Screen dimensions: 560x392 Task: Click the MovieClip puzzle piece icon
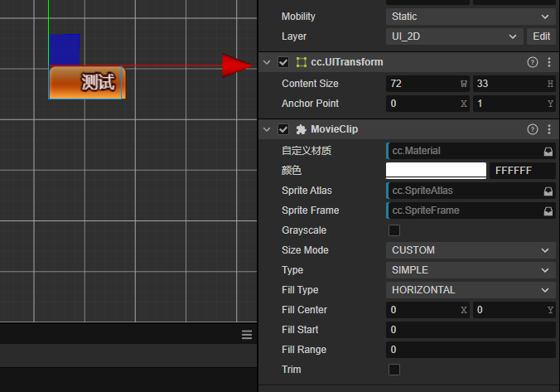[301, 129]
